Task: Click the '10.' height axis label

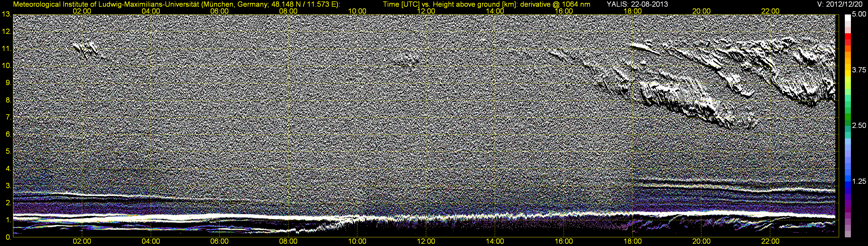Action: 6,66
